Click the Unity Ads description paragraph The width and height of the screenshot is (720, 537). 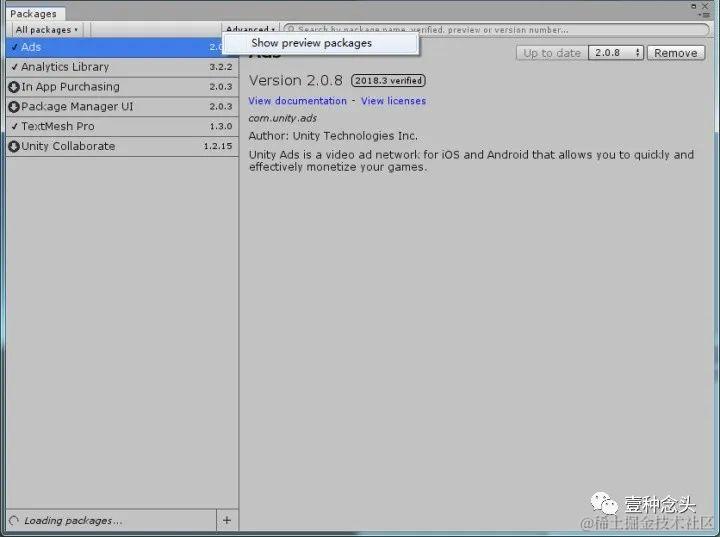[471, 161]
